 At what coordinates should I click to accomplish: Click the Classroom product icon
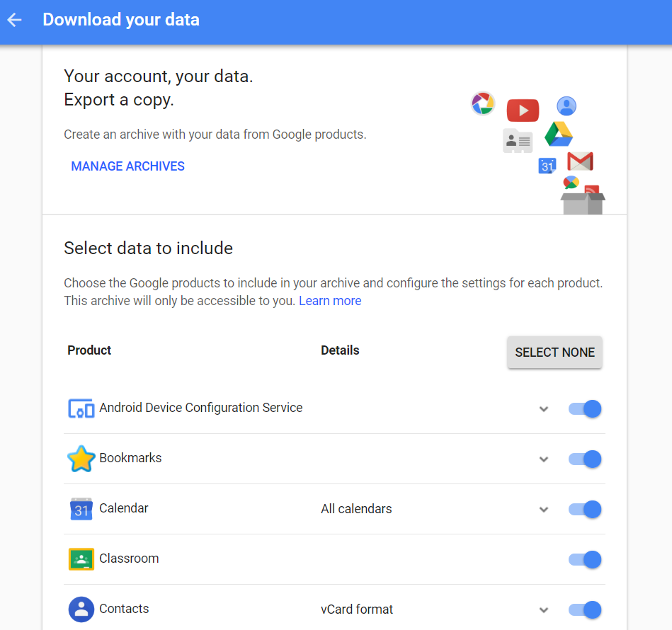click(x=81, y=559)
